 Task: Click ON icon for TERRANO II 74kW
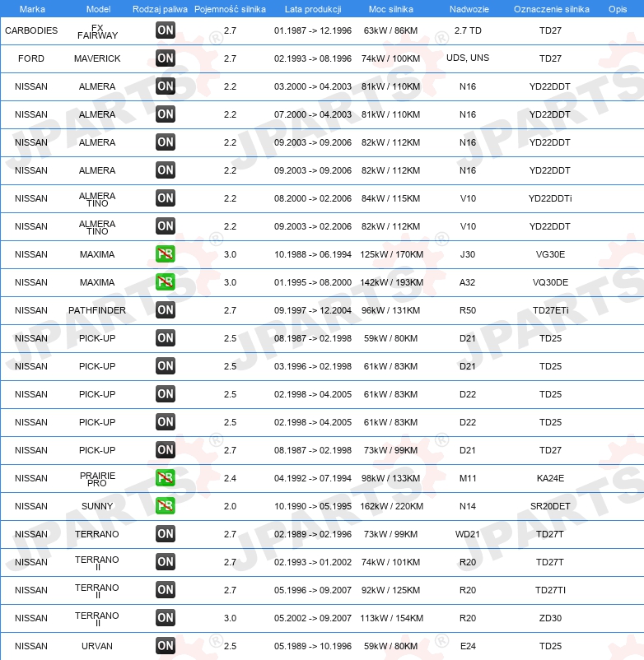pos(165,562)
